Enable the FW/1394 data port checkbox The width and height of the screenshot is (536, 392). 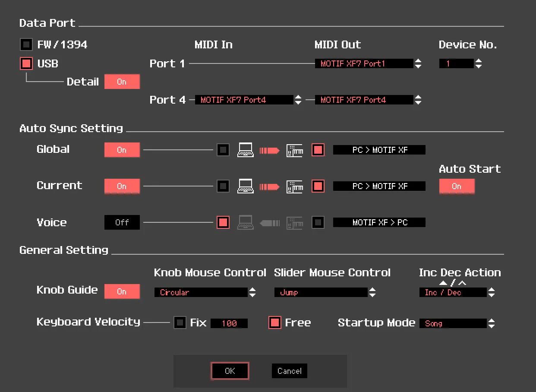click(x=26, y=44)
